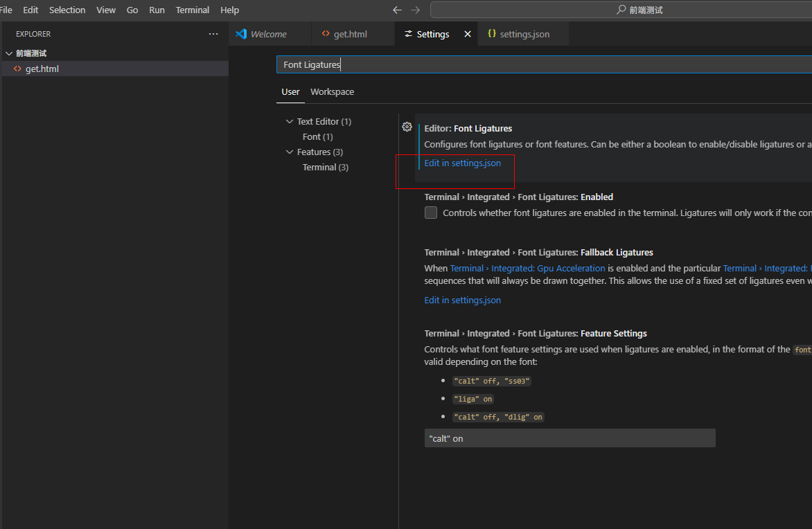This screenshot has width=812, height=529.
Task: Go forward with the right arrow icon
Action: tap(415, 10)
